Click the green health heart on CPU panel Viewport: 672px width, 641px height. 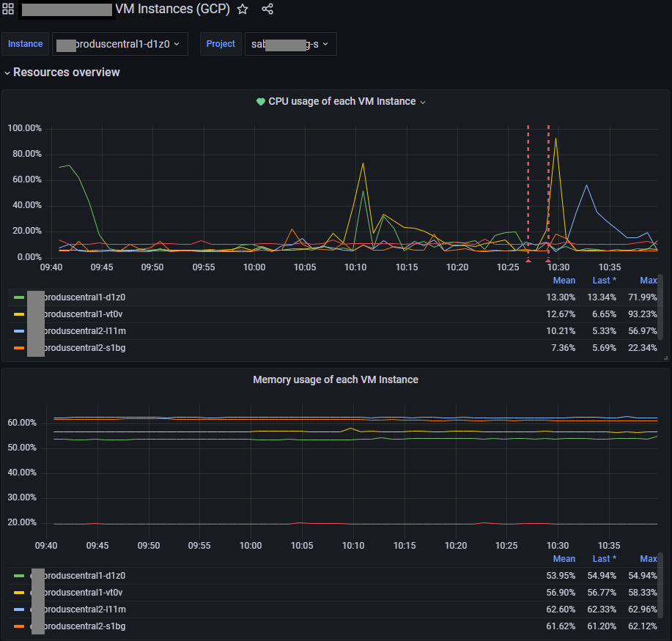pyautogui.click(x=261, y=102)
